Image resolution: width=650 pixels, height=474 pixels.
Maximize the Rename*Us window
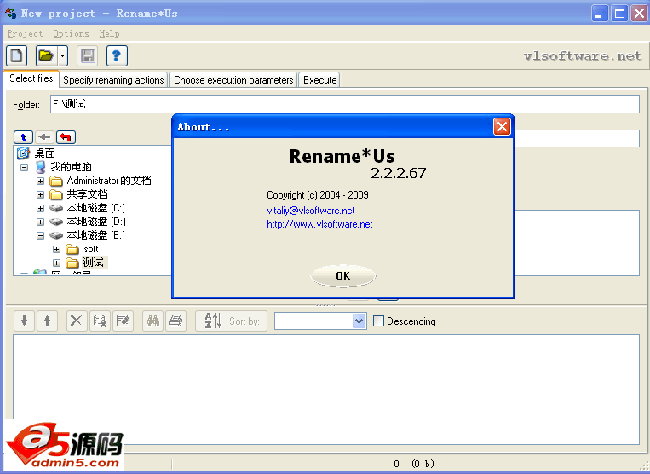click(620, 13)
